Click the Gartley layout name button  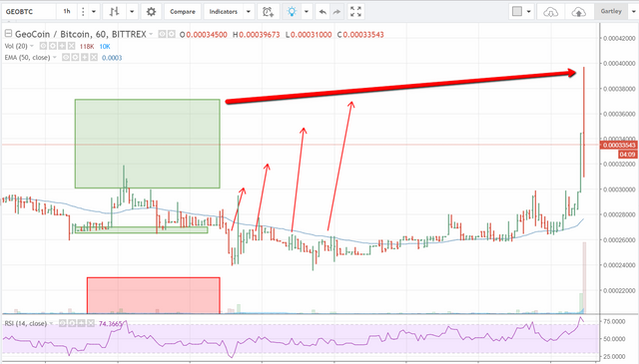point(611,11)
